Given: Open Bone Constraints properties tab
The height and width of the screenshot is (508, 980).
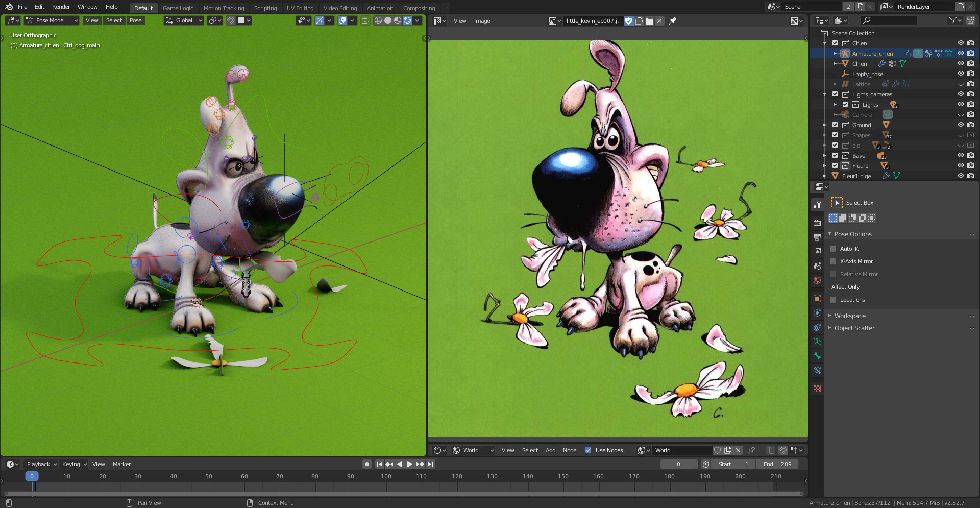Looking at the screenshot, I should pyautogui.click(x=817, y=370).
